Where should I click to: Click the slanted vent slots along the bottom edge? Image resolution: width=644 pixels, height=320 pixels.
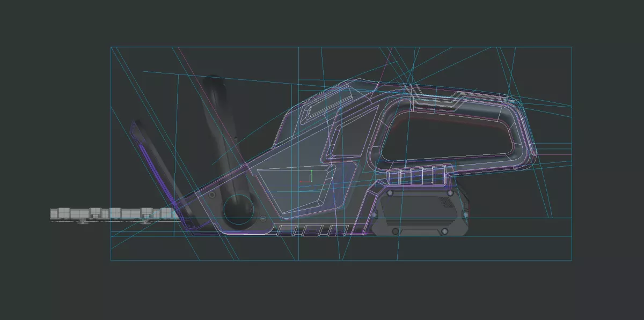(311, 230)
